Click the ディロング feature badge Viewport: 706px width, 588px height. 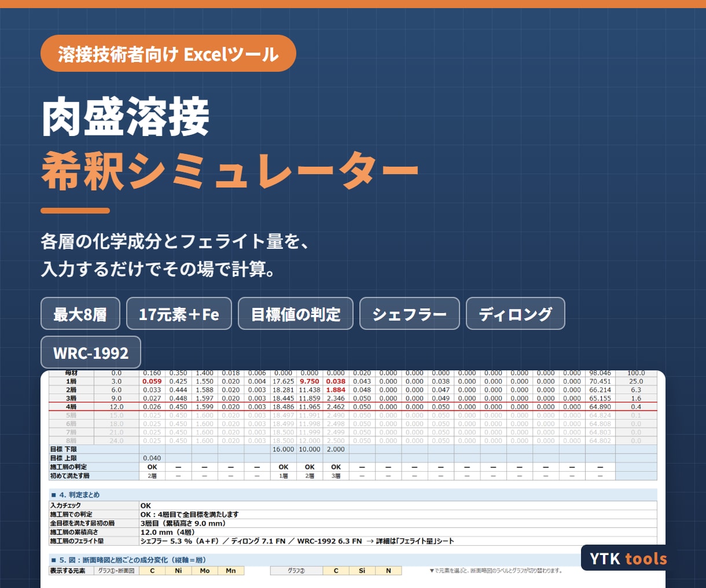click(515, 314)
